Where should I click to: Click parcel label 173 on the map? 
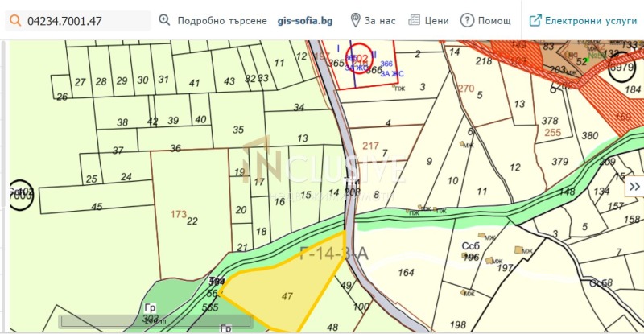click(179, 214)
